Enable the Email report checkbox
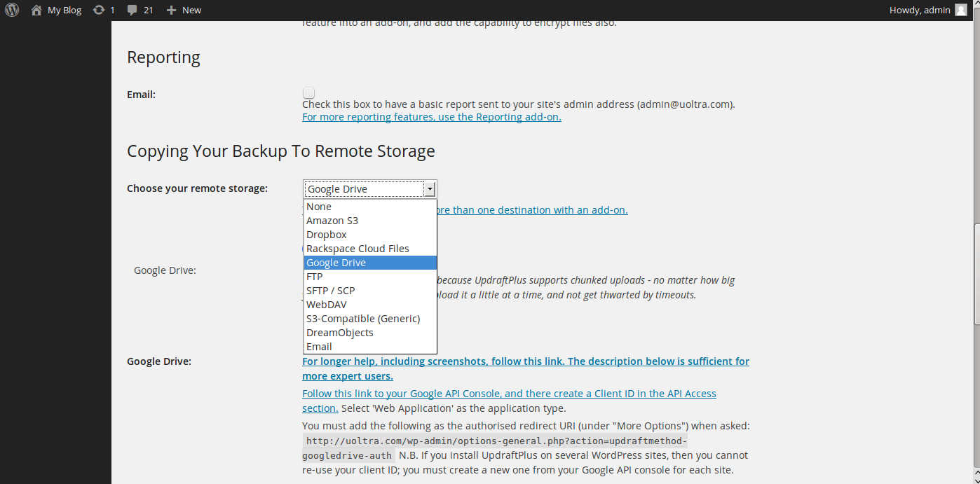Image resolution: width=980 pixels, height=484 pixels. pyautogui.click(x=308, y=93)
